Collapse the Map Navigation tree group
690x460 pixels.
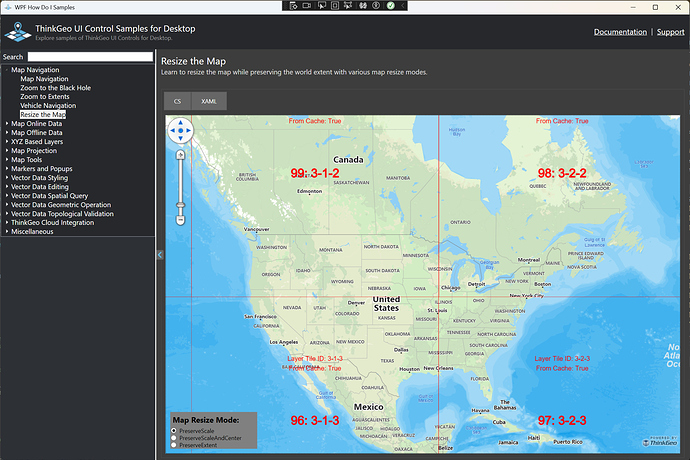7,70
